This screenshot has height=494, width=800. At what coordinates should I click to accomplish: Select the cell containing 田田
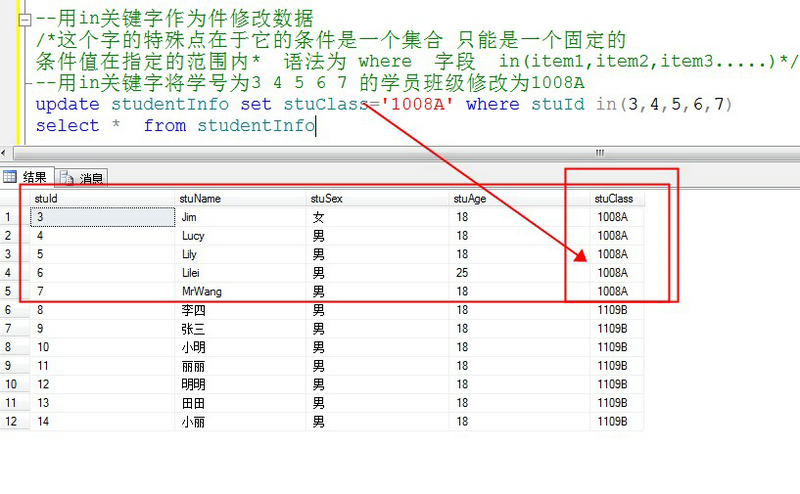point(241,403)
